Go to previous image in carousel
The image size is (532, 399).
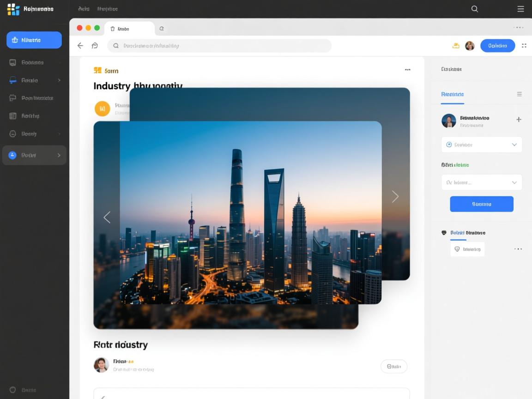107,217
